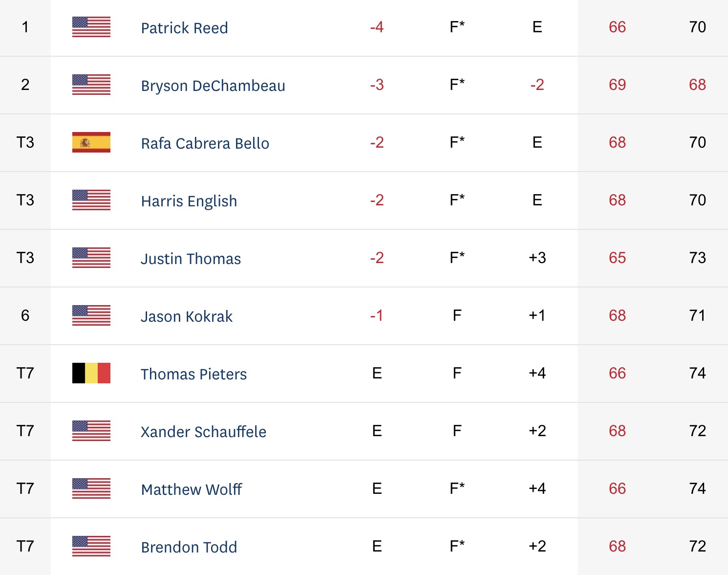This screenshot has width=728, height=575.
Task: Open Patrick Reed's player profile
Action: (x=184, y=28)
